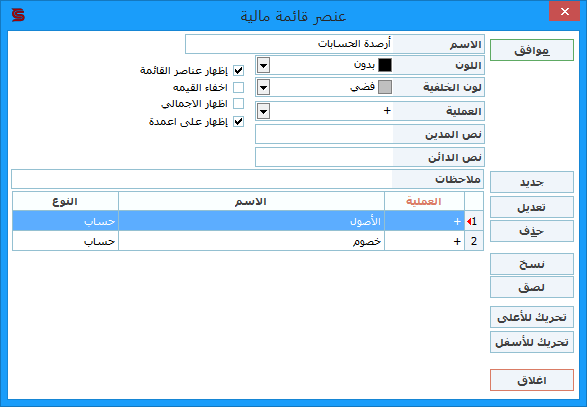Enable the اخفاء القيمه checkbox
Viewport: 587px width, 407px height.
(238, 87)
